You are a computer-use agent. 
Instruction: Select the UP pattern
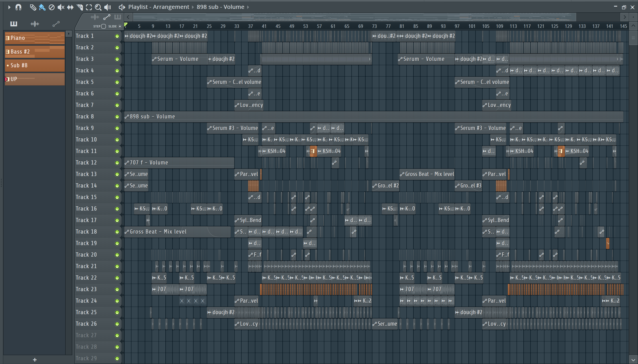(x=35, y=79)
